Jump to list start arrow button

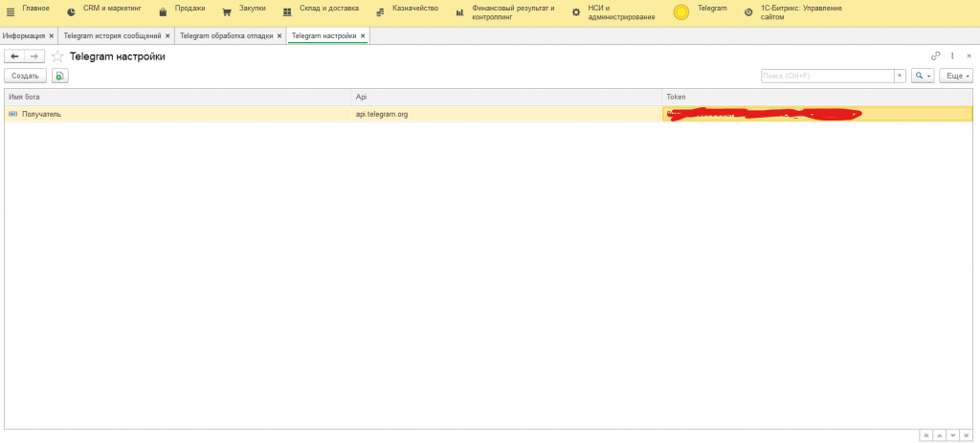tap(926, 435)
